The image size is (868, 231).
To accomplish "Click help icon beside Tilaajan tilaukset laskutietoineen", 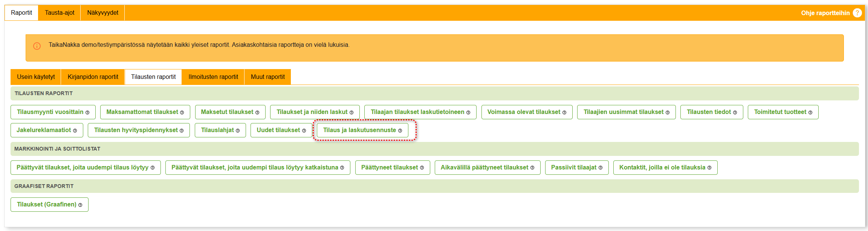I will pos(468,112).
